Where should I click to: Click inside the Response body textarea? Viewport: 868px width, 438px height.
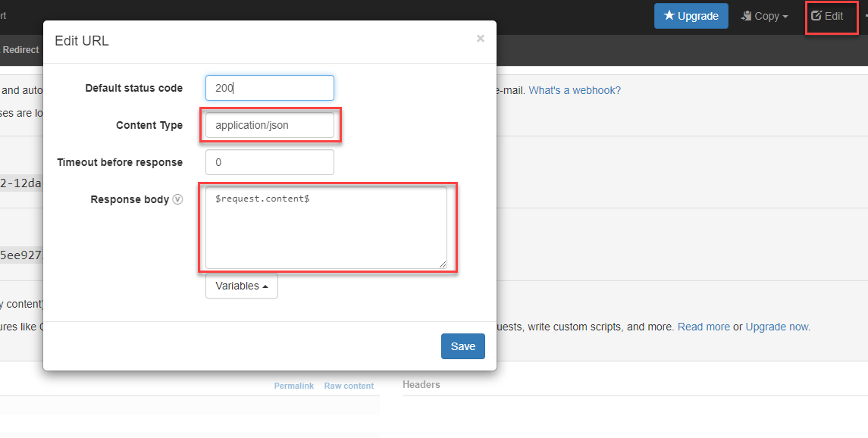pyautogui.click(x=326, y=227)
